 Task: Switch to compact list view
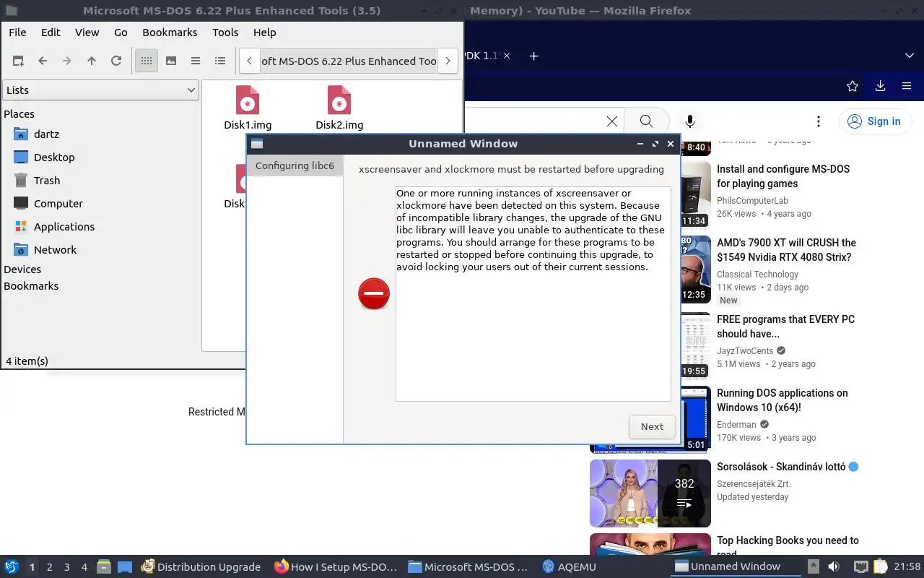(x=196, y=61)
